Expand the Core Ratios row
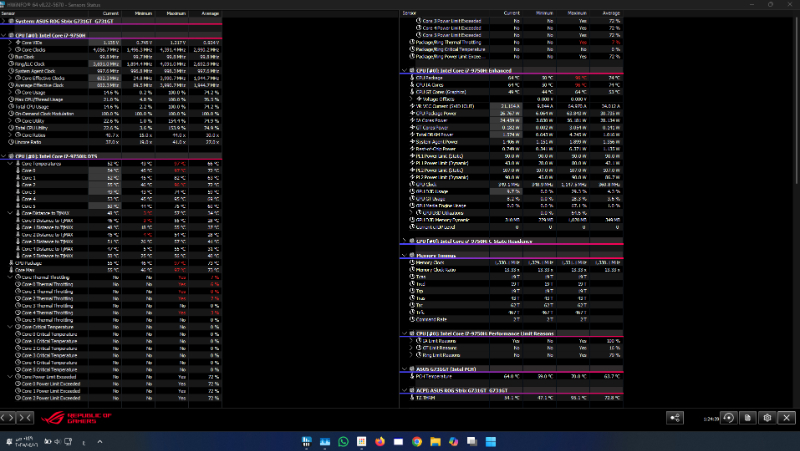Viewport: 800px width, 451px height. click(10, 135)
